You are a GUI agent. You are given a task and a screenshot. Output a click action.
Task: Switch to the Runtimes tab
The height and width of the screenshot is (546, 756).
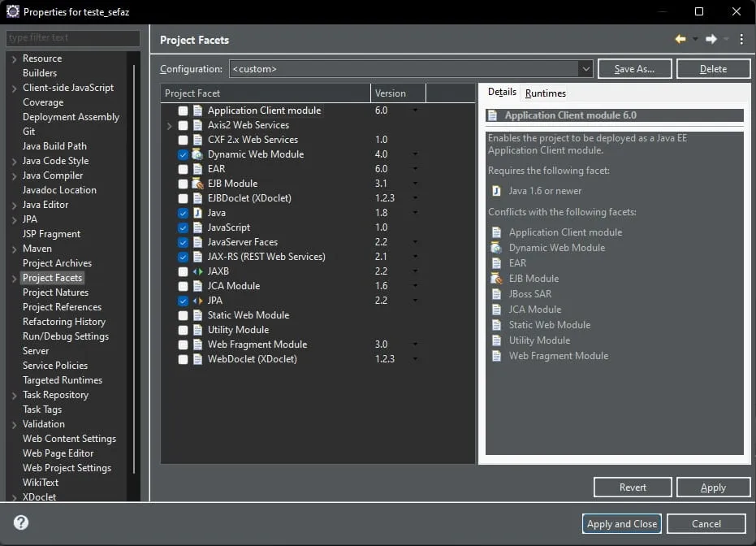coord(546,93)
